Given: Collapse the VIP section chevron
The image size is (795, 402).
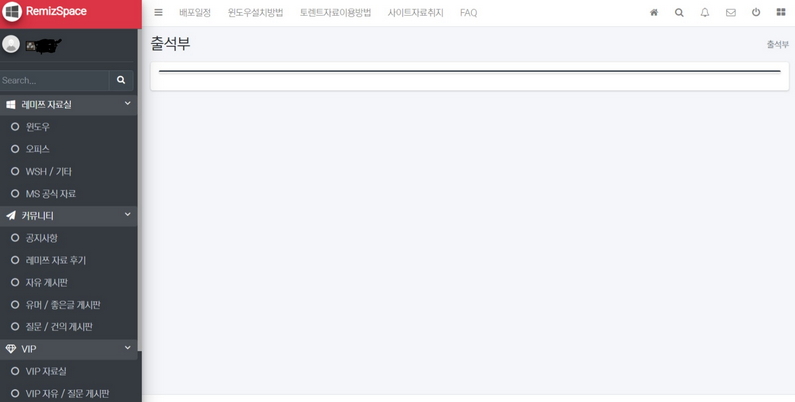Looking at the screenshot, I should pyautogui.click(x=127, y=348).
